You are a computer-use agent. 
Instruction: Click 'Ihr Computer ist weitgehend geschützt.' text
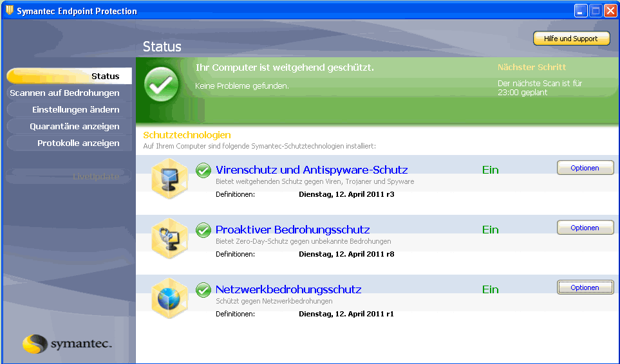(285, 68)
